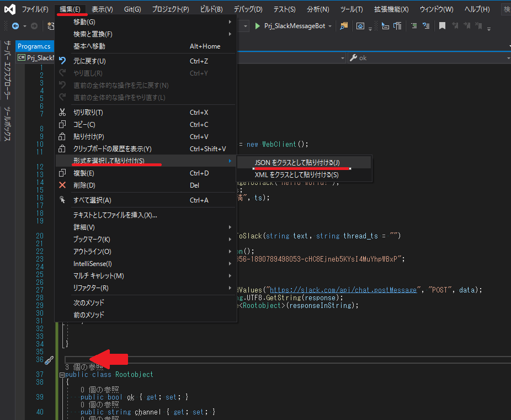Open the ビルド(B) menu
This screenshot has height=420, width=511.
click(211, 9)
